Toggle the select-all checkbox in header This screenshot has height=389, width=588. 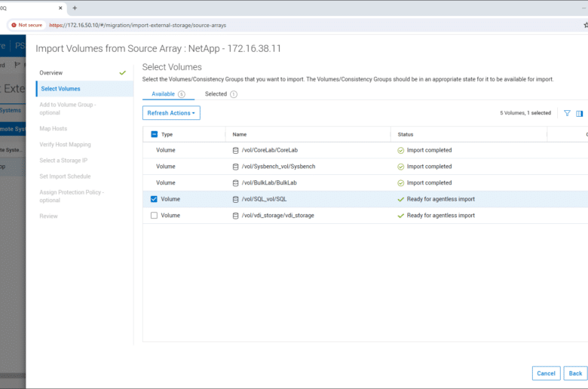[154, 134]
